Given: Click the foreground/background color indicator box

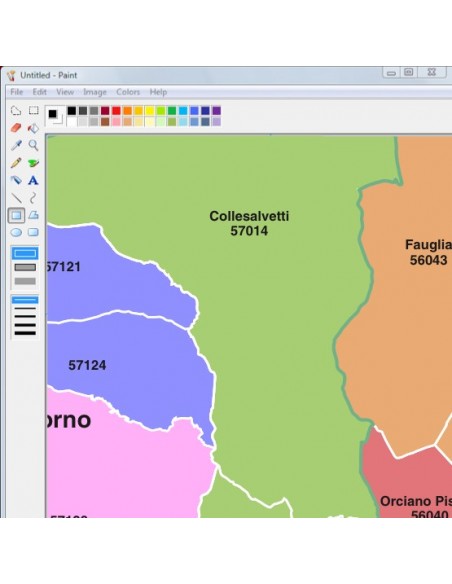Looking at the screenshot, I should point(55,116).
